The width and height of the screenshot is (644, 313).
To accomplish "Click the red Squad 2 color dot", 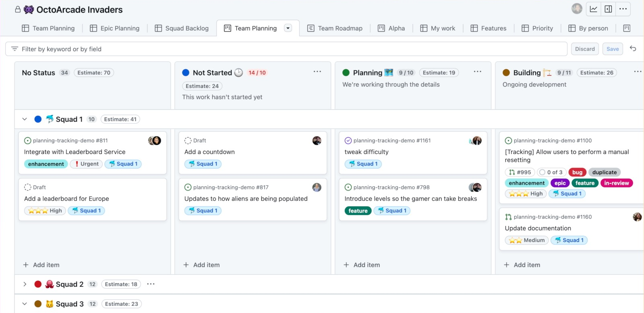I will coord(38,284).
